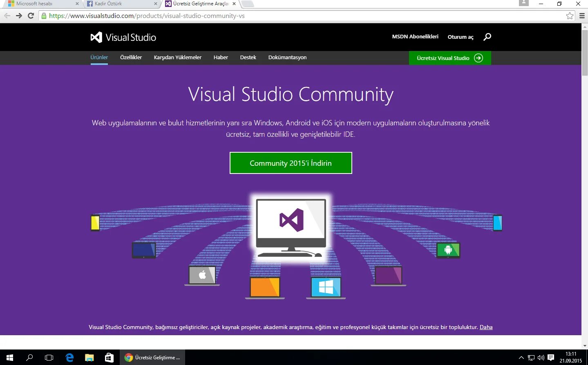Open Karşıdan Yüklemeler menu item
This screenshot has width=588, height=365.
click(x=178, y=58)
